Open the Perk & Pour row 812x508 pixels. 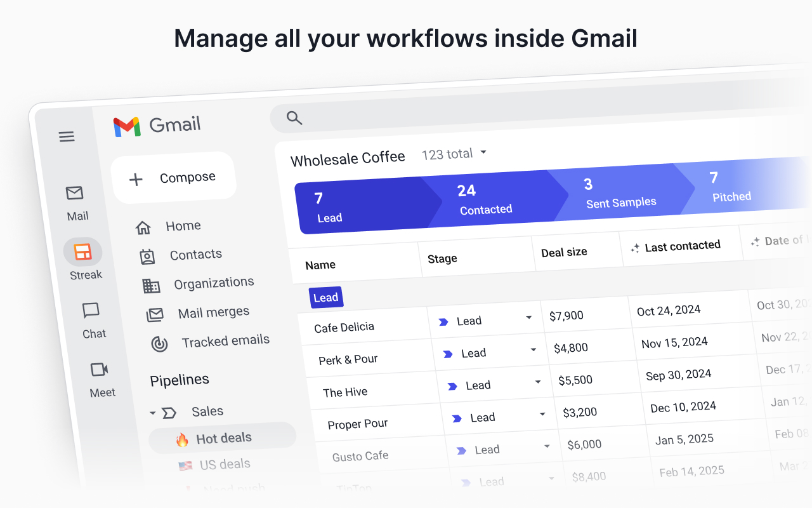[350, 358]
